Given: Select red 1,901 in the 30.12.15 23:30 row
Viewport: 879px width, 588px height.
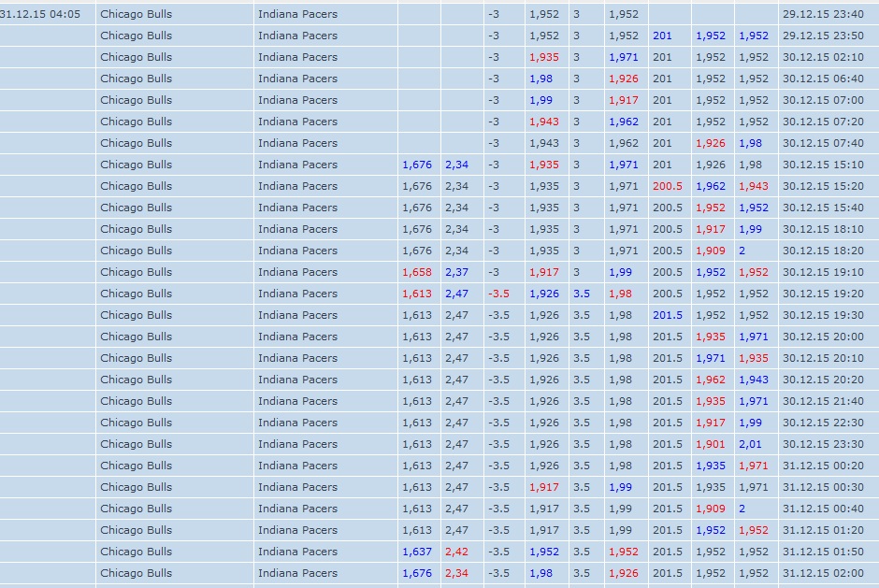Looking at the screenshot, I should pos(711,444).
